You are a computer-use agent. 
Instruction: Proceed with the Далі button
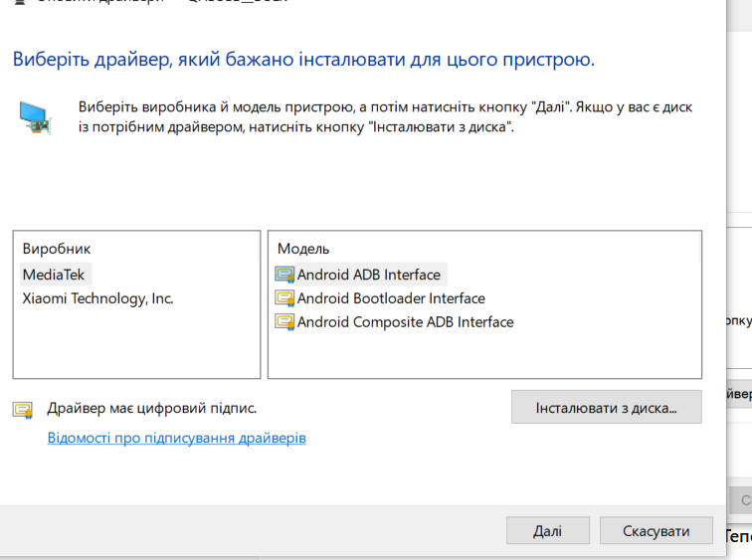click(x=548, y=531)
